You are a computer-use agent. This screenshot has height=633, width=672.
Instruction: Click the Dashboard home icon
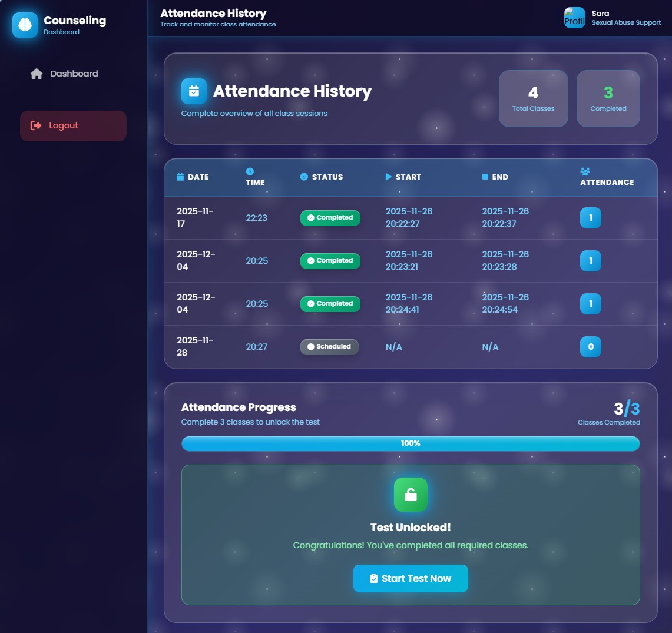[37, 74]
